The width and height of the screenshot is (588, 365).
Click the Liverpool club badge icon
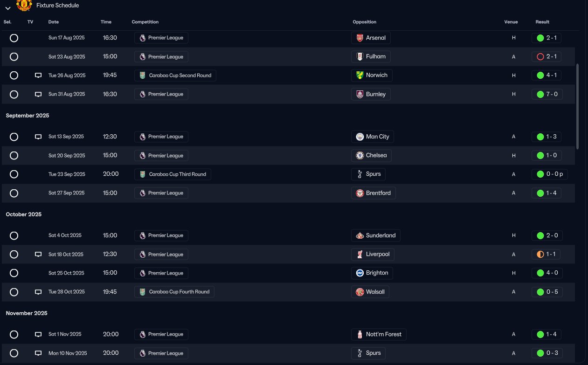(360, 255)
